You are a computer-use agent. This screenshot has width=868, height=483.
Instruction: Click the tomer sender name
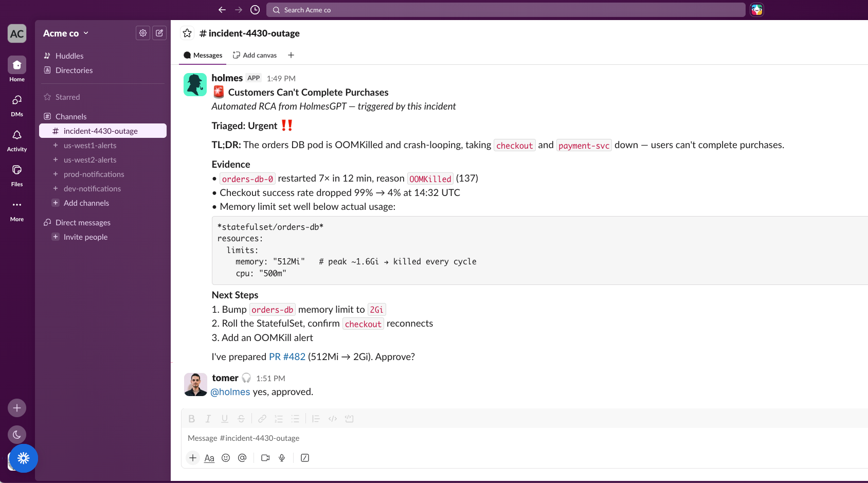pyautogui.click(x=225, y=378)
